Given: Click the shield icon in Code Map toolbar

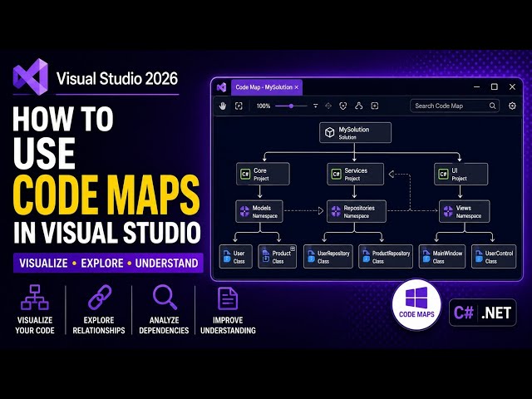Looking at the screenshot, I should pyautogui.click(x=343, y=106).
